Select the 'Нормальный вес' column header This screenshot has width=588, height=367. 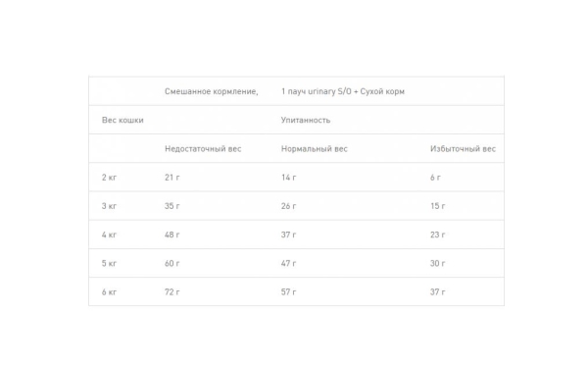315,149
